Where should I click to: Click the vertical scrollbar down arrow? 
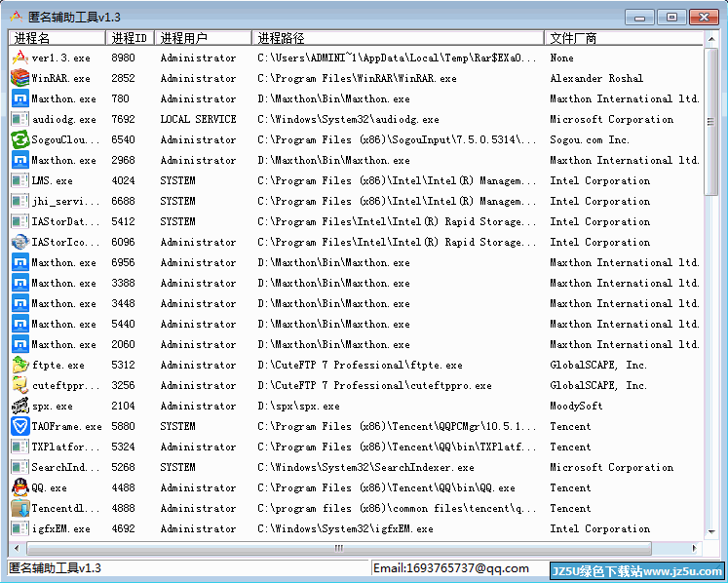pyautogui.click(x=711, y=532)
